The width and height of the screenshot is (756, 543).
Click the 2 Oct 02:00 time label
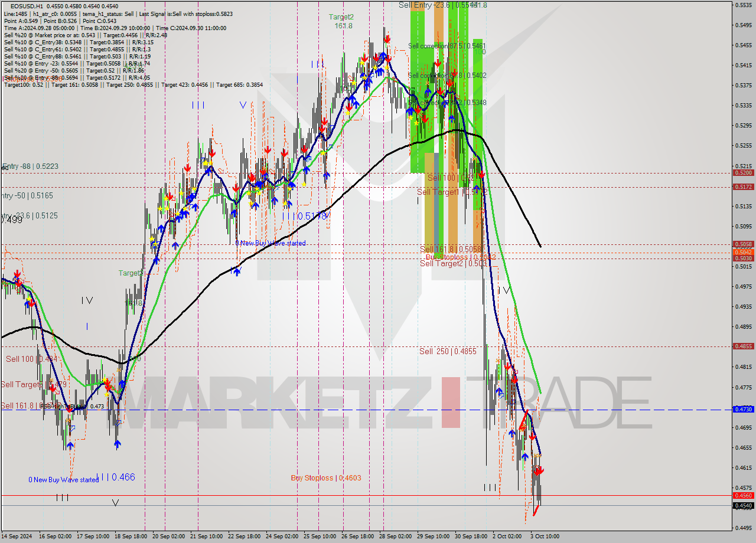(x=507, y=537)
